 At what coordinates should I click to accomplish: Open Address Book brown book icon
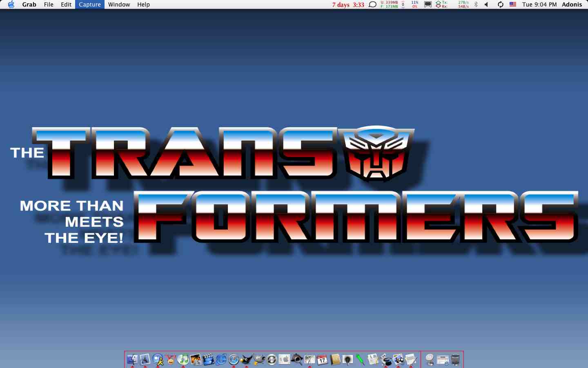[x=335, y=359]
